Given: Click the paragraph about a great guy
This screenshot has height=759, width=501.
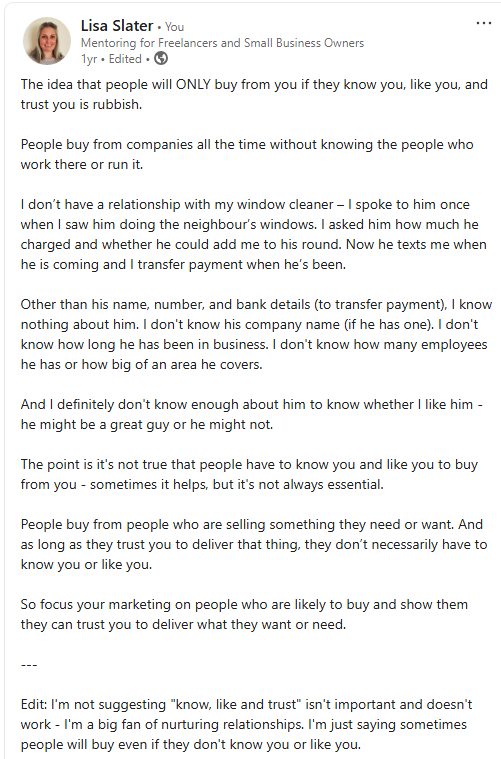Looking at the screenshot, I should point(251,414).
